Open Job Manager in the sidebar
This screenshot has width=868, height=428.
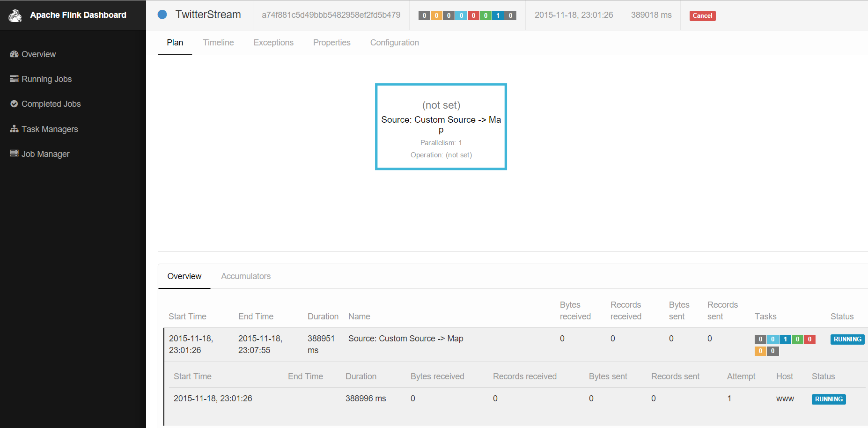45,154
